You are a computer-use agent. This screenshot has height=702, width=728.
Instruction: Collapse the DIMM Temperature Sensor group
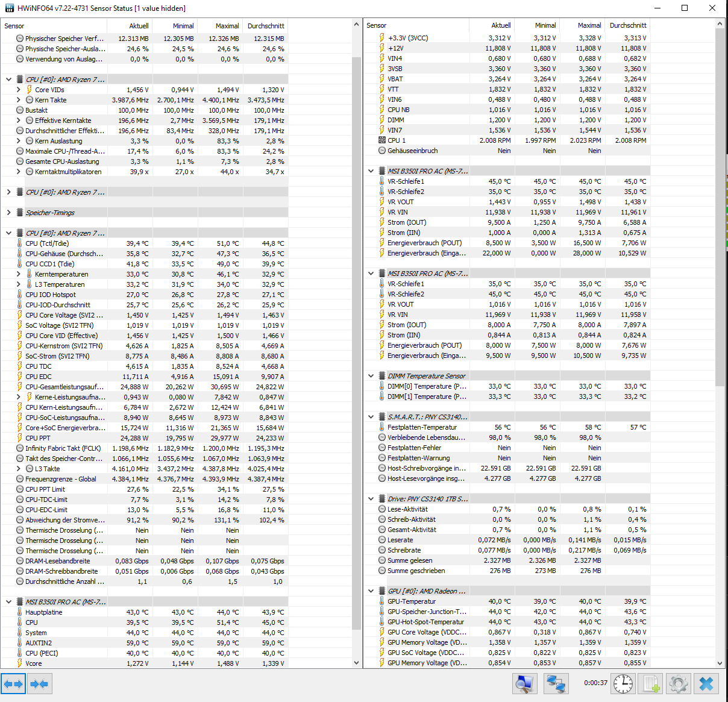click(371, 376)
